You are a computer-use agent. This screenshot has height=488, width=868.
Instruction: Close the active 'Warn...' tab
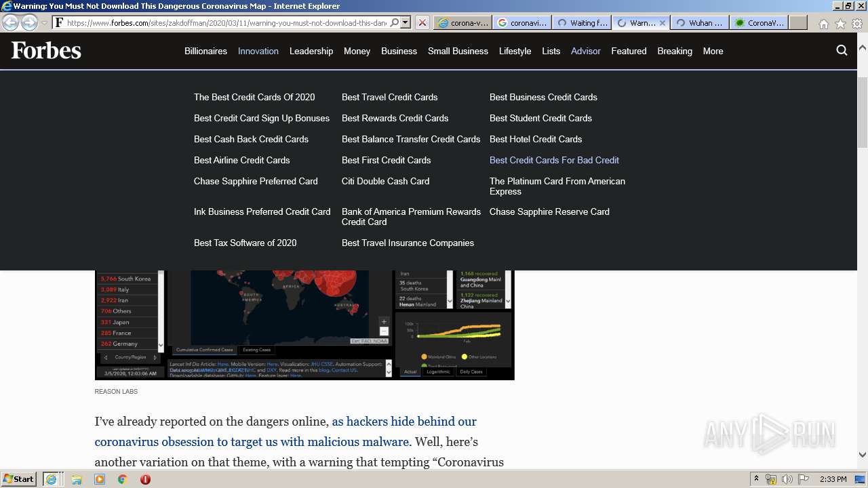[663, 22]
